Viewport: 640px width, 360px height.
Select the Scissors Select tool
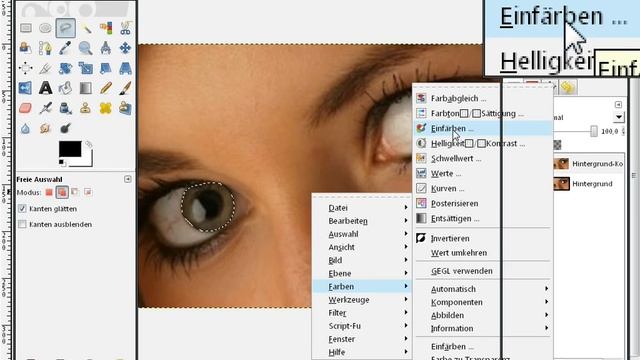click(x=125, y=28)
